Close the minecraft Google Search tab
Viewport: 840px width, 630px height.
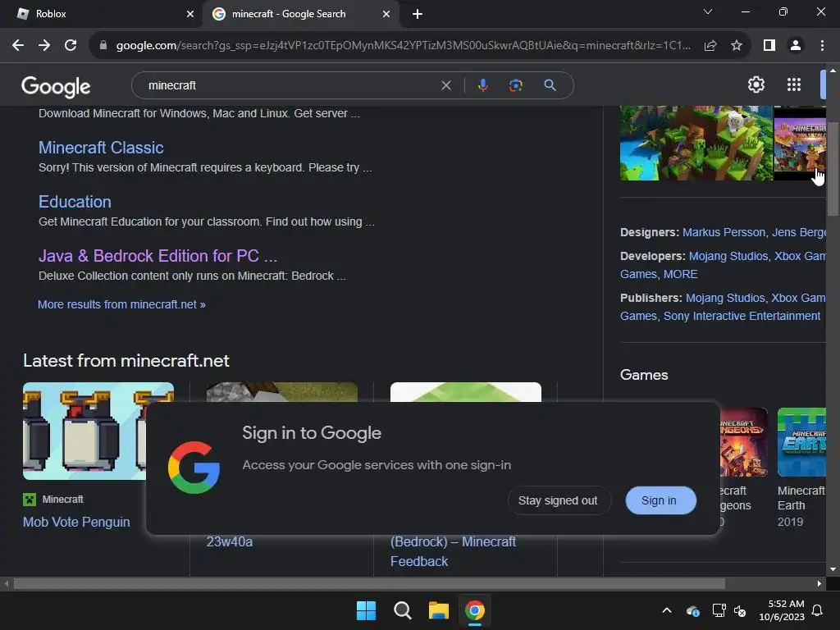[386, 14]
